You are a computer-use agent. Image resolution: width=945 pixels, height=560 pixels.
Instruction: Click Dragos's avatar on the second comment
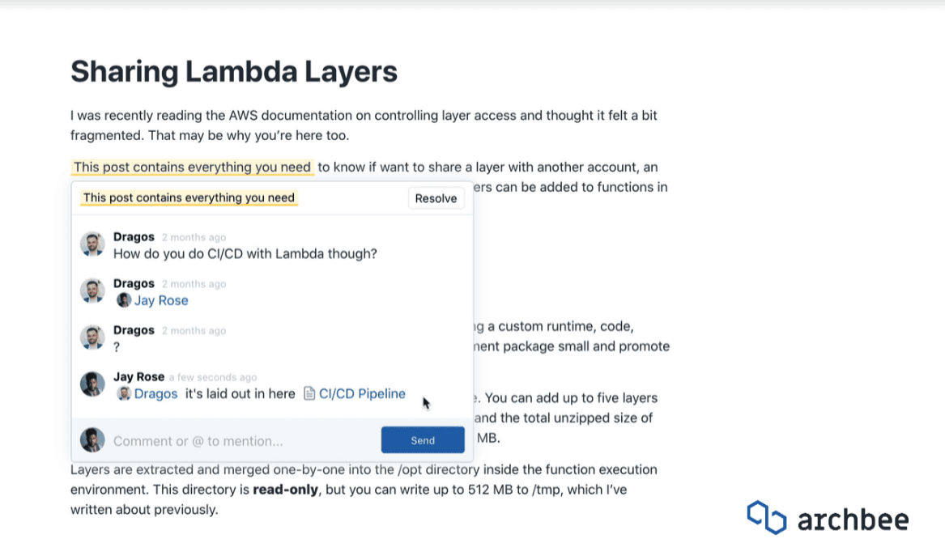pyautogui.click(x=93, y=291)
